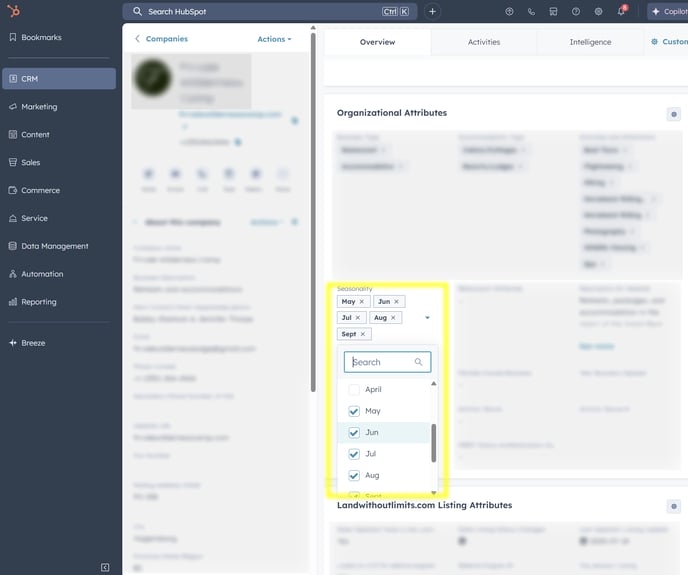Viewport: 688px width, 575px height.
Task: Remove the Aug tag from Seasonality
Action: point(393,317)
